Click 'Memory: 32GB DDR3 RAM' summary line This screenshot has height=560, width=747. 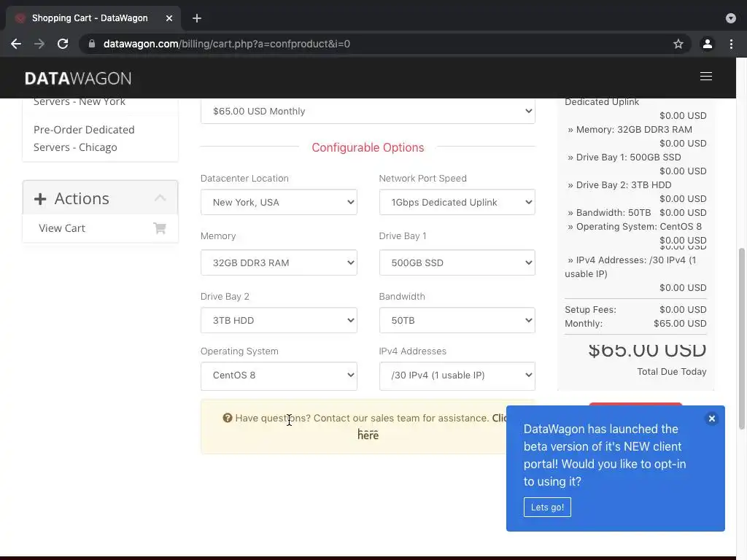[630, 130]
